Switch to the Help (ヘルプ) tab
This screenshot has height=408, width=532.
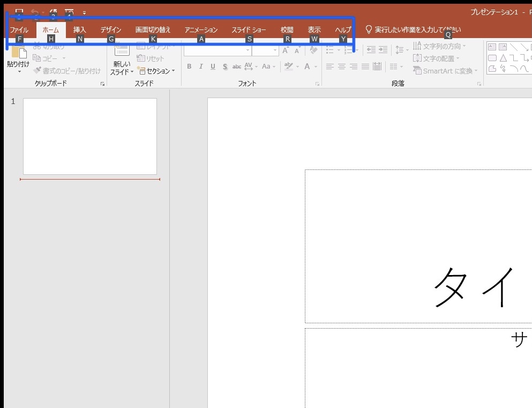click(343, 30)
